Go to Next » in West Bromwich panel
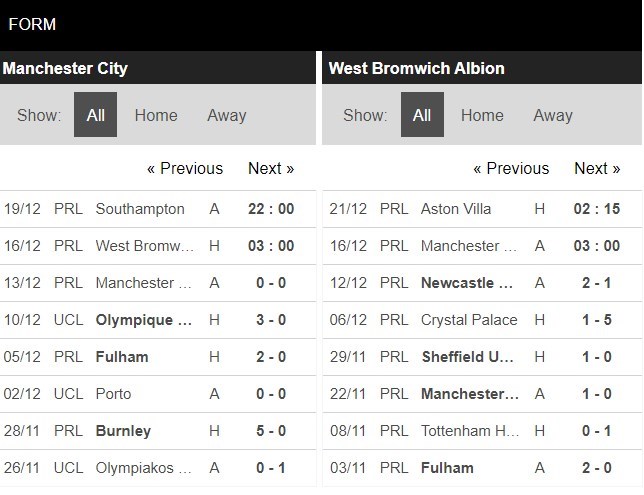The width and height of the screenshot is (644, 495). [x=597, y=168]
